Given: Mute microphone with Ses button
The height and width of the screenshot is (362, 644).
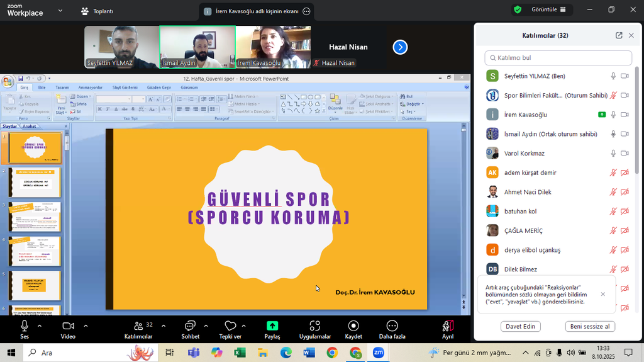Looking at the screenshot, I should [25, 326].
